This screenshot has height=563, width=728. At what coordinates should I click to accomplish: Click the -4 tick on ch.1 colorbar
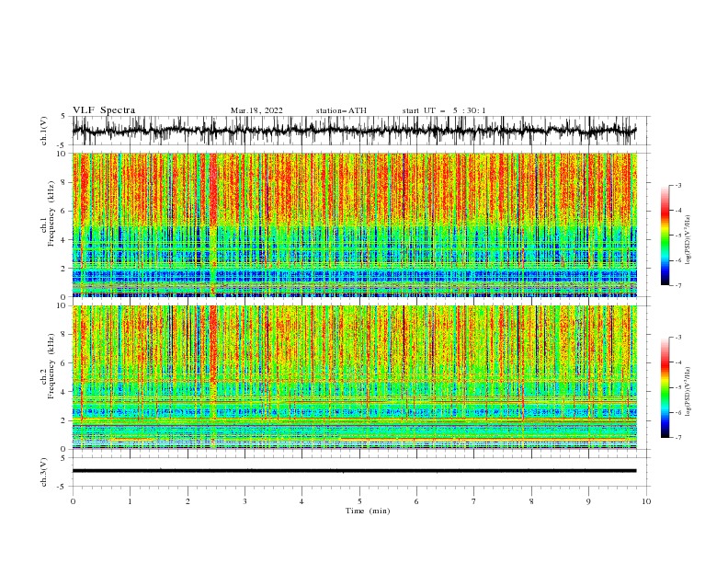tap(678, 211)
